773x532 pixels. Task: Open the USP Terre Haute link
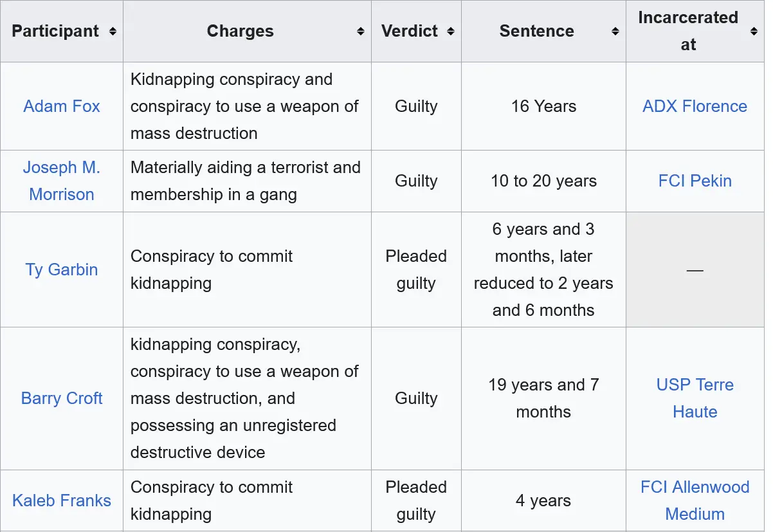pyautogui.click(x=695, y=398)
